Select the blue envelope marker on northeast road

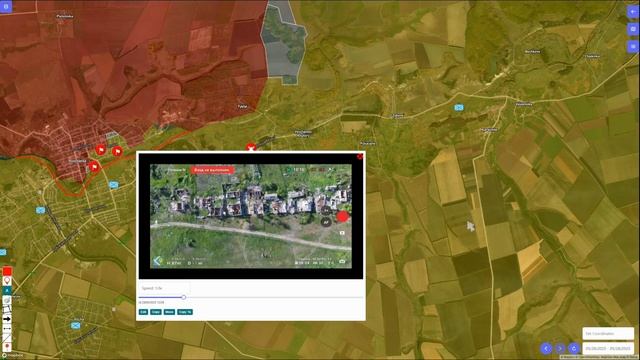(459, 107)
